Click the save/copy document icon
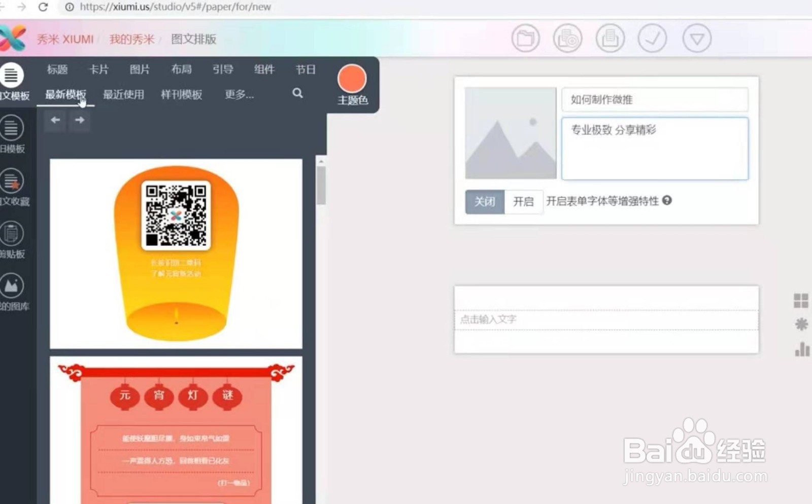The height and width of the screenshot is (504, 812). [610, 38]
